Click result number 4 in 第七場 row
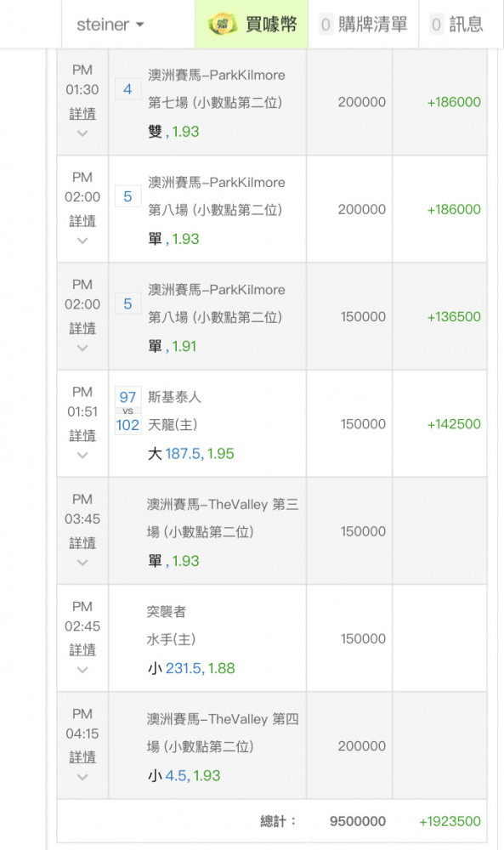504x850 pixels. pos(127,89)
